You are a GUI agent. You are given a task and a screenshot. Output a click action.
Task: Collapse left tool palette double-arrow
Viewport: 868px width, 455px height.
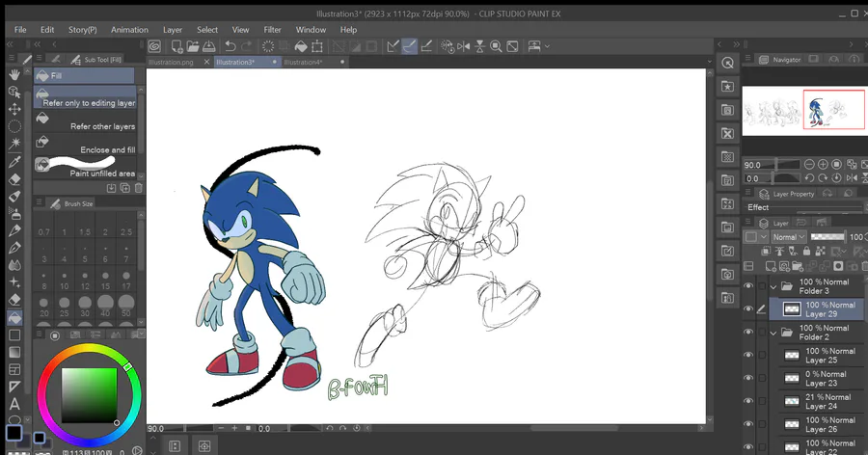coord(10,44)
